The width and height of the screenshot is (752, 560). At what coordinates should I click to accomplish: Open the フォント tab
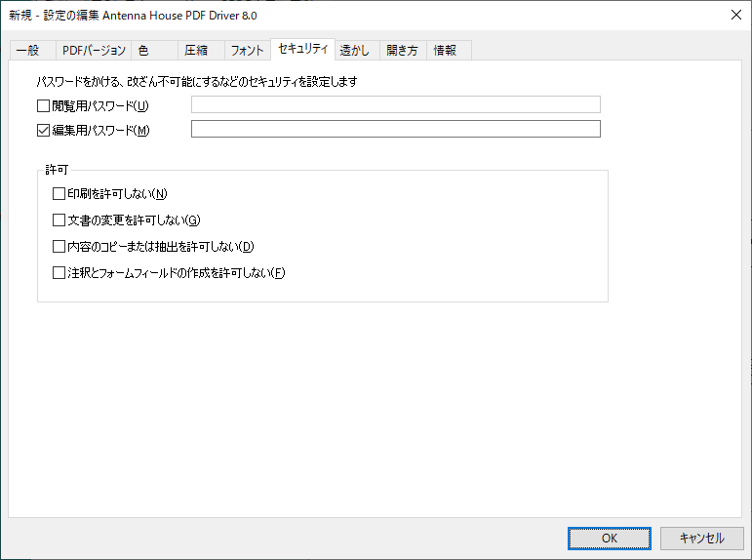(x=248, y=51)
